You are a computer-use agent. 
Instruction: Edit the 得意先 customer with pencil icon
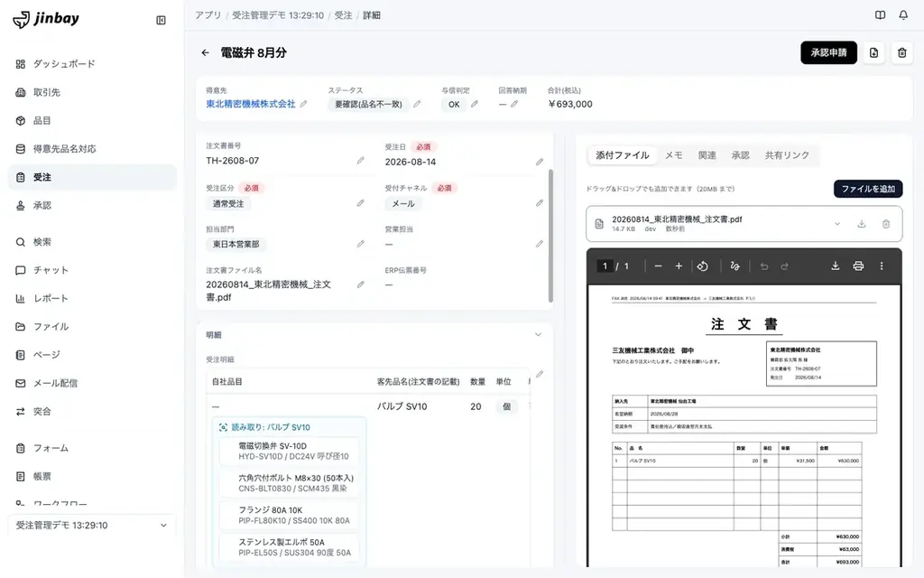pyautogui.click(x=303, y=104)
